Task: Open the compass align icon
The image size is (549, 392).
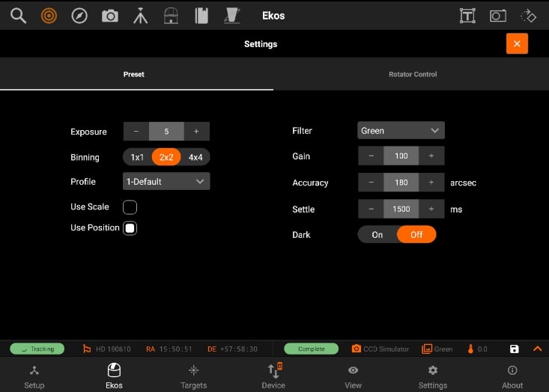Action: pos(79,16)
